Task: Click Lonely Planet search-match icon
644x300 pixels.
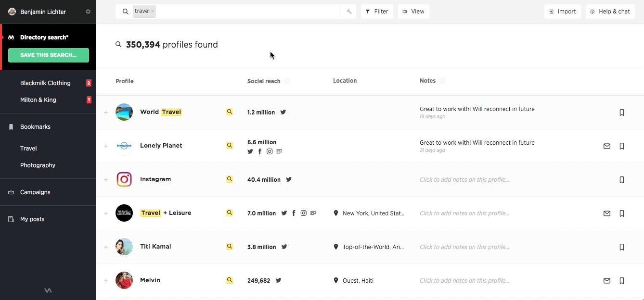Action: coord(230,145)
